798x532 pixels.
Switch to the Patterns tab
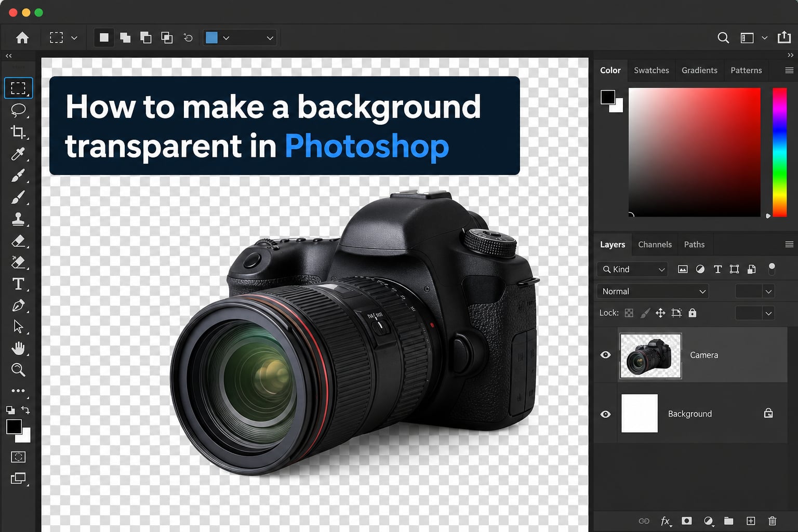click(x=746, y=70)
